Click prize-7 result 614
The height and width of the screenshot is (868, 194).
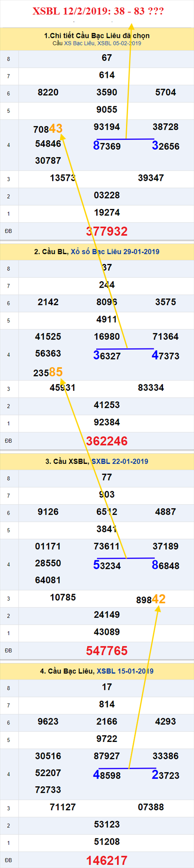[107, 75]
